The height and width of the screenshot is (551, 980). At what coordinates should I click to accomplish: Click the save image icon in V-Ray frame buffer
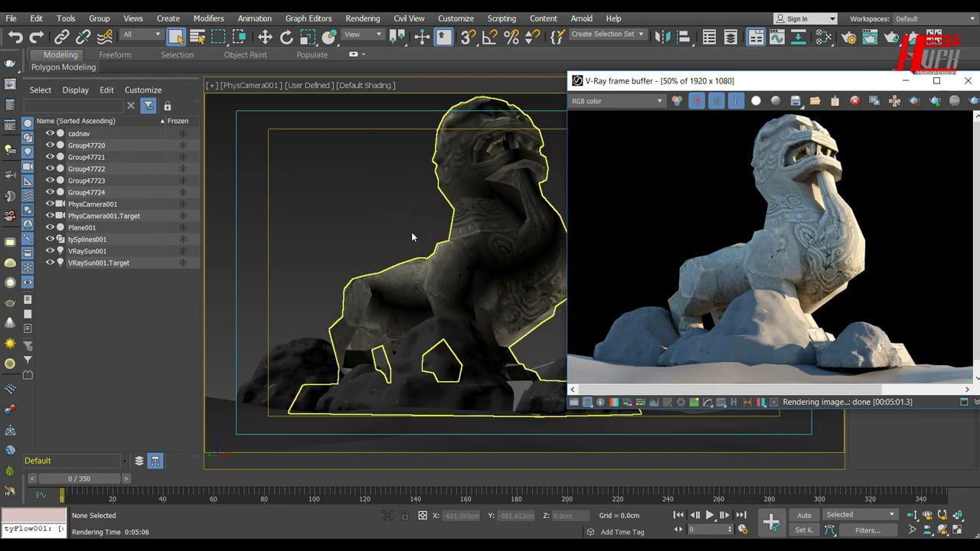click(x=795, y=101)
